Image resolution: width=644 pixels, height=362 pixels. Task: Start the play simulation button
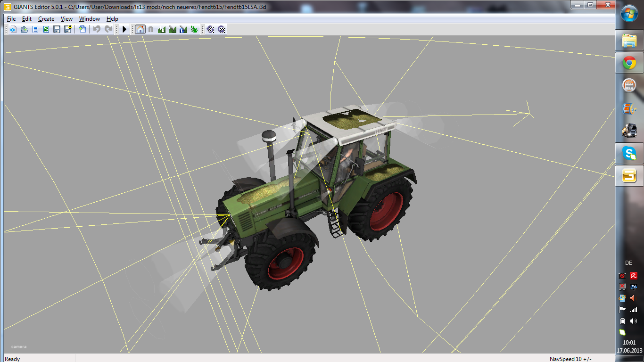pyautogui.click(x=124, y=29)
